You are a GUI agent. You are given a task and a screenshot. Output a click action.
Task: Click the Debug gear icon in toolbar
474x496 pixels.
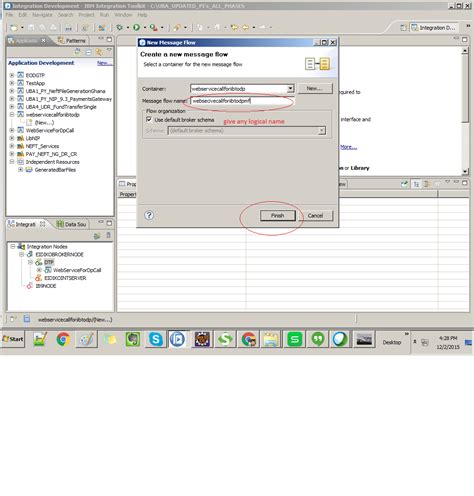[x=119, y=27]
